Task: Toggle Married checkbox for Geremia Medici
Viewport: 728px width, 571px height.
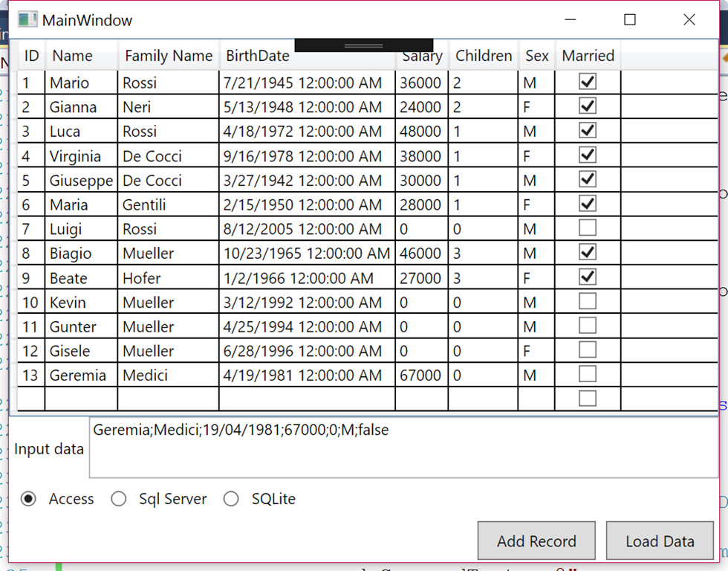Action: click(x=588, y=375)
